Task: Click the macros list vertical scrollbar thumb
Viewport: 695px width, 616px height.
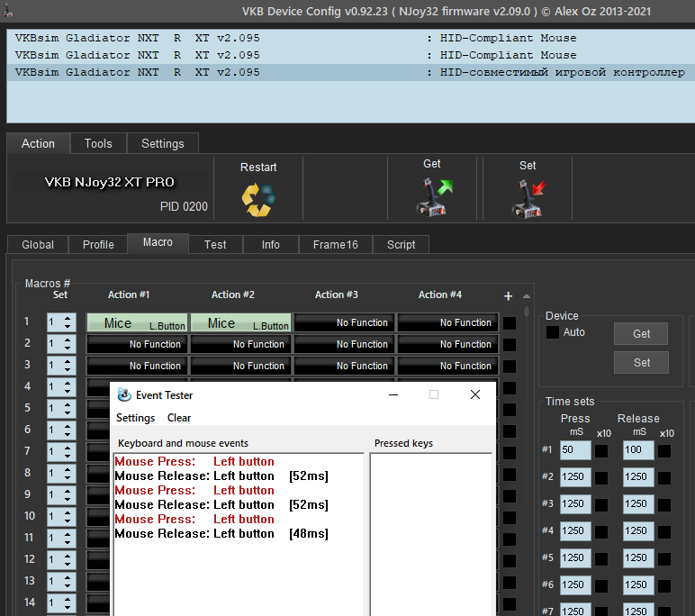Action: pyautogui.click(x=527, y=312)
